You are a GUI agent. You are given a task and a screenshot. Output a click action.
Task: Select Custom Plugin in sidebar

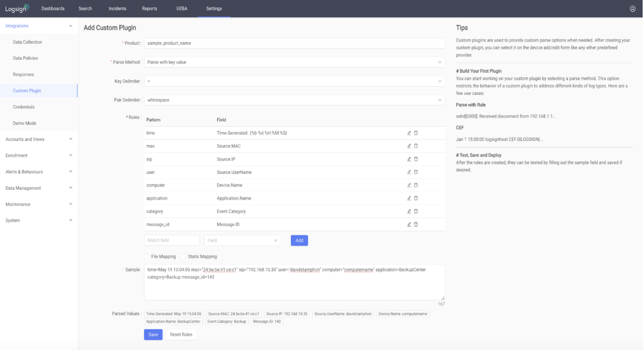pyautogui.click(x=38, y=91)
